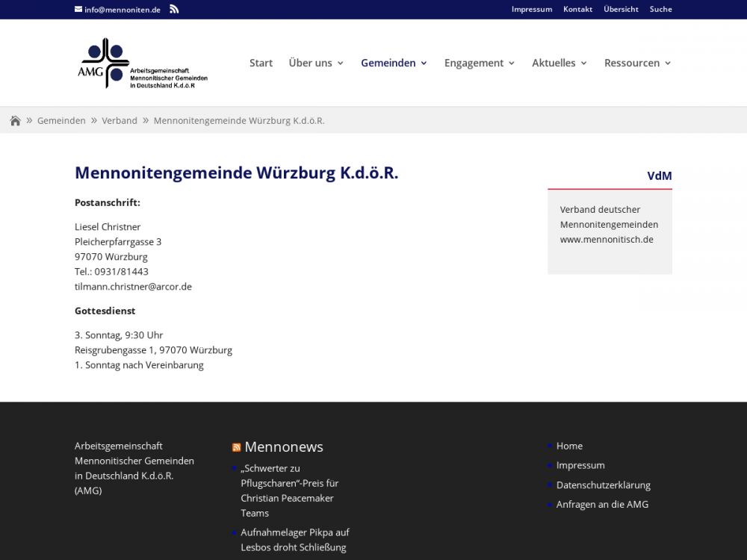The image size is (747, 560).
Task: Click the Gemeinden breadcrumb link
Action: coord(61,121)
